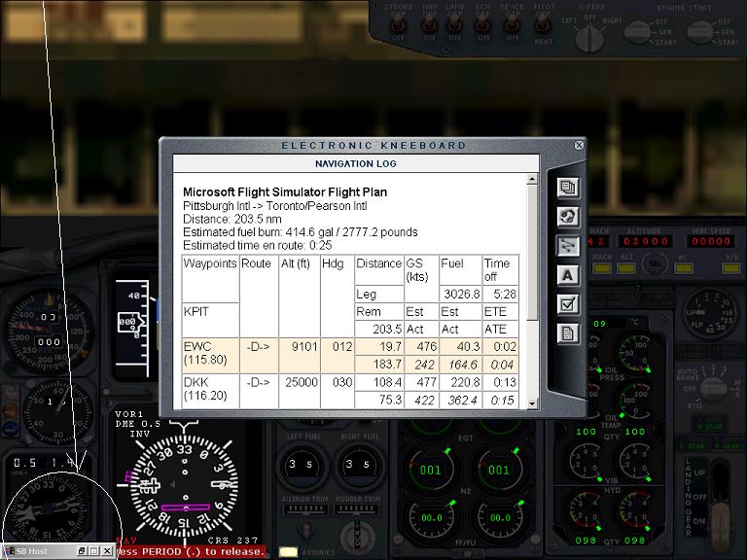
Task: Flip the NAV light switch
Action: click(x=429, y=24)
